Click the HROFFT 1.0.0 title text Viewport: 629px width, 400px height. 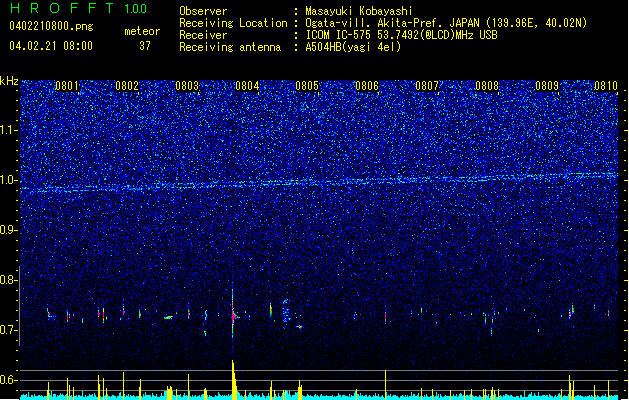tap(79, 8)
